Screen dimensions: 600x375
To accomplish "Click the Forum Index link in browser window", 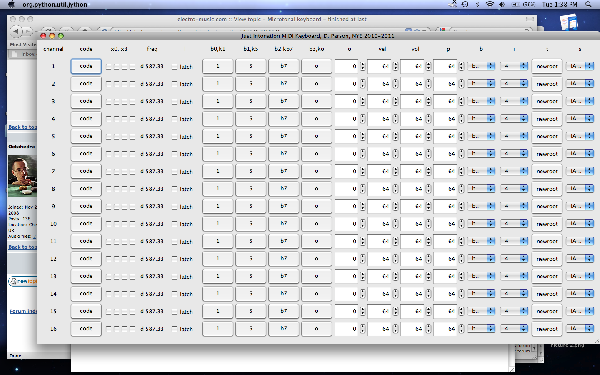I will click(23, 311).
